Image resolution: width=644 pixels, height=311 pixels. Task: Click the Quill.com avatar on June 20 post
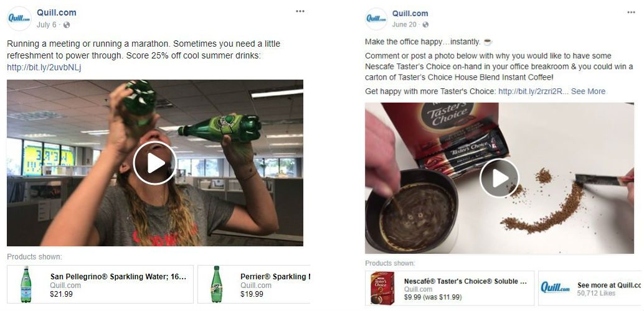(x=376, y=19)
